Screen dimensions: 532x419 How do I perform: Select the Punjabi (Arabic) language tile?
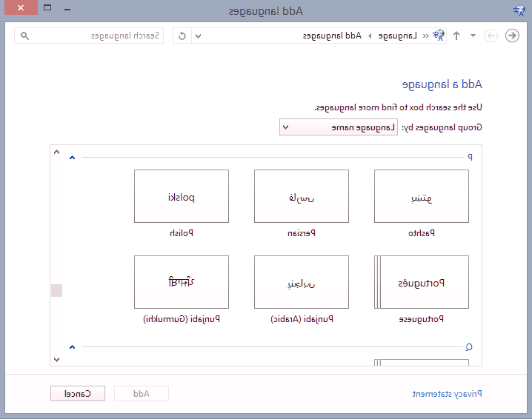pos(302,282)
